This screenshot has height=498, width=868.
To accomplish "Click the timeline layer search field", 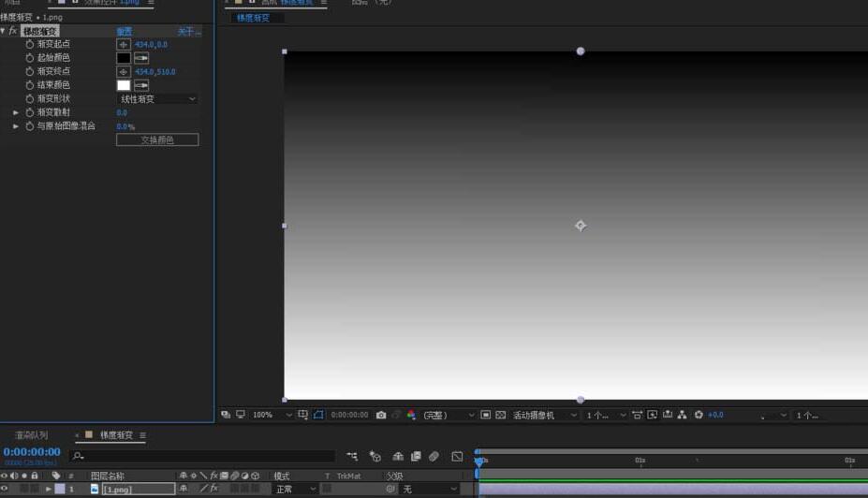I will pos(203,456).
